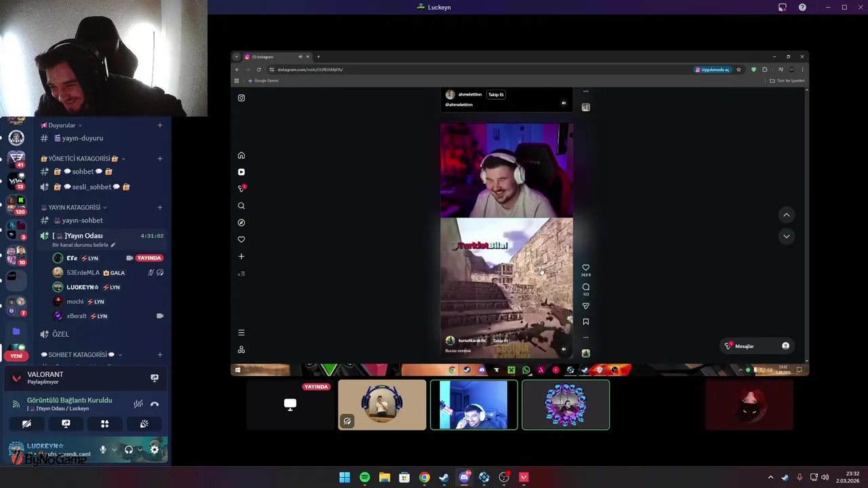The height and width of the screenshot is (488, 868).
Task: Select the skull-ring avatar participant tile
Action: [566, 405]
